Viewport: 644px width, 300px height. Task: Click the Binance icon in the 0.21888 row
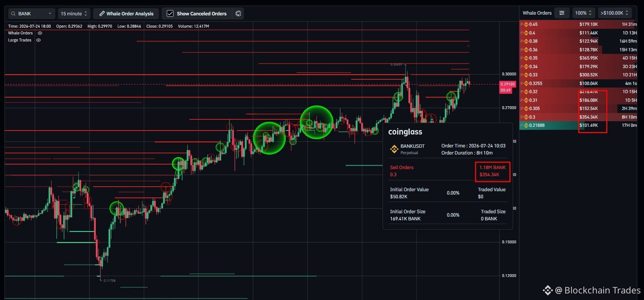tap(526, 125)
